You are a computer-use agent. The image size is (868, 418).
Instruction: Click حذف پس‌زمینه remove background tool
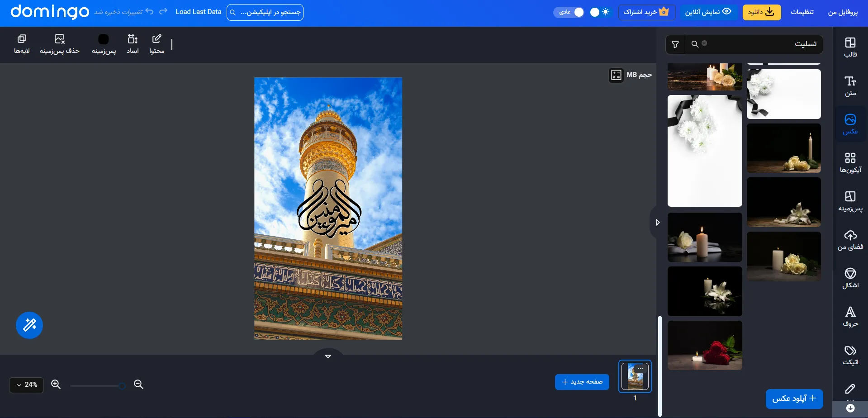[x=59, y=44]
